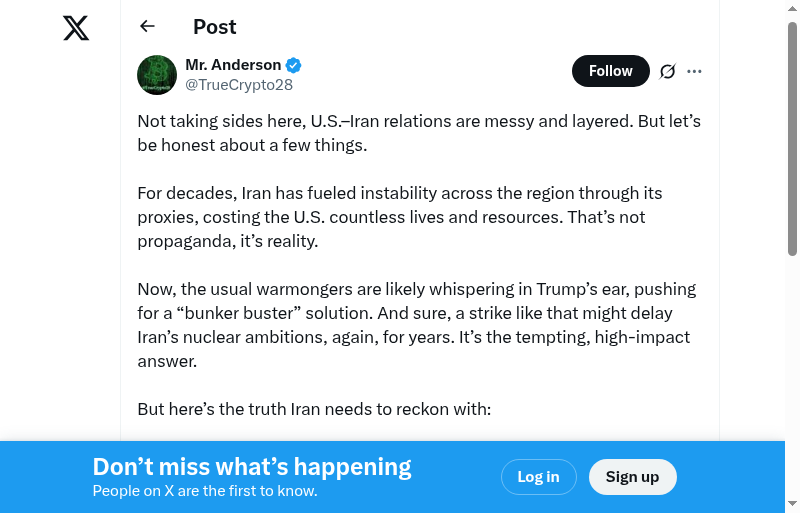
Task: Click the paragraph about Iran's proxies
Action: (x=400, y=217)
